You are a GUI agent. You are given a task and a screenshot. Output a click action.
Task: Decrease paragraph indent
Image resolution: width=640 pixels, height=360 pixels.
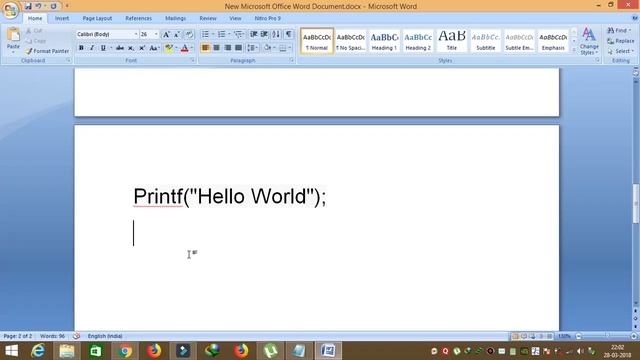253,34
